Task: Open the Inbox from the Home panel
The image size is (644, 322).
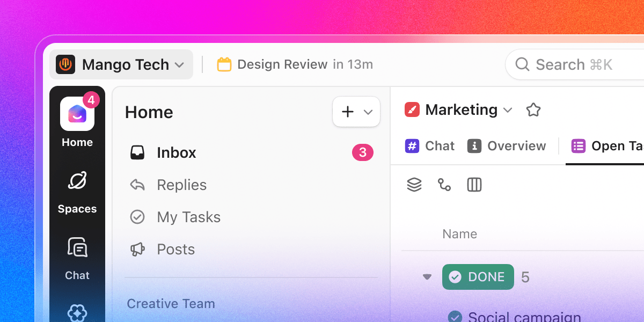Action: click(x=177, y=152)
